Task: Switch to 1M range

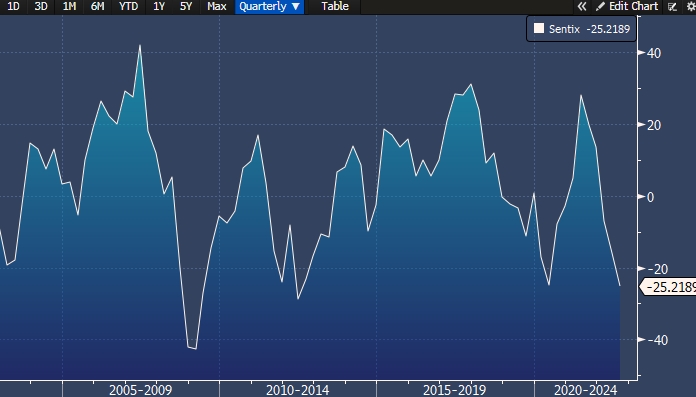Action: click(x=69, y=7)
